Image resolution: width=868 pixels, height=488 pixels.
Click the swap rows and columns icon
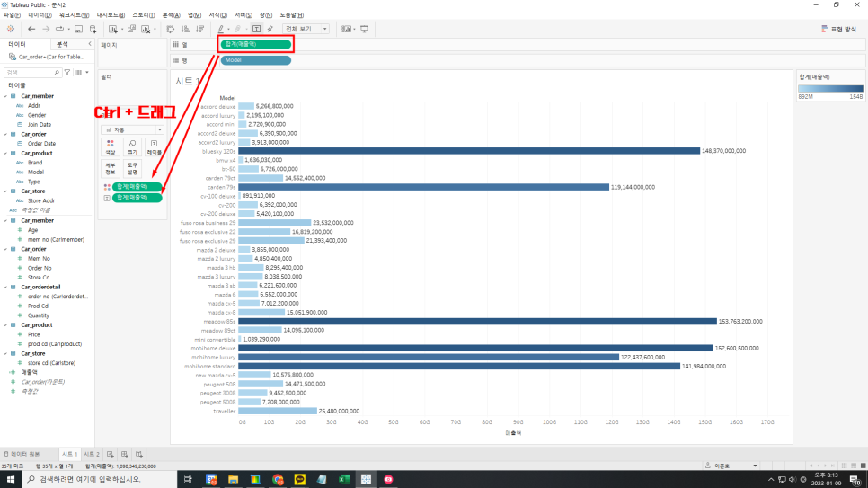[171, 29]
